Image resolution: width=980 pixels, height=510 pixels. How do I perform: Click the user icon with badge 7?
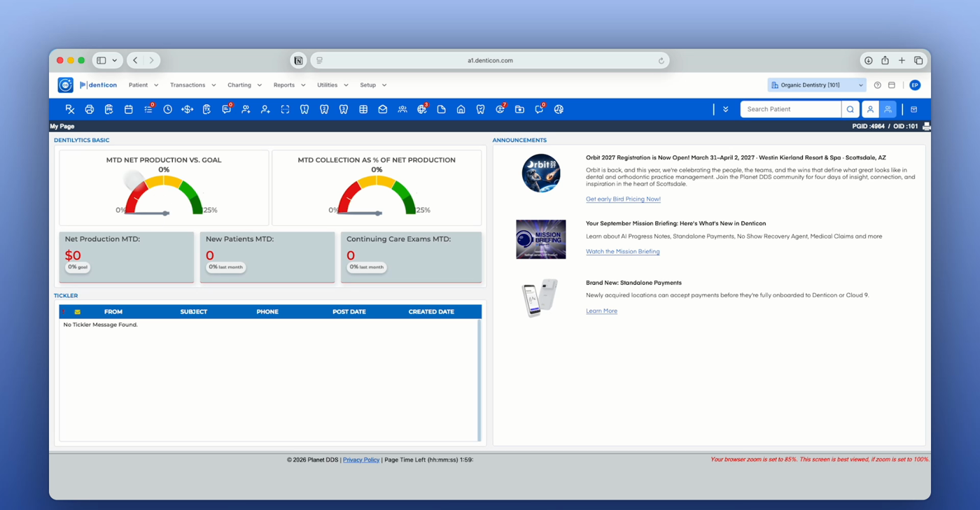(x=500, y=109)
